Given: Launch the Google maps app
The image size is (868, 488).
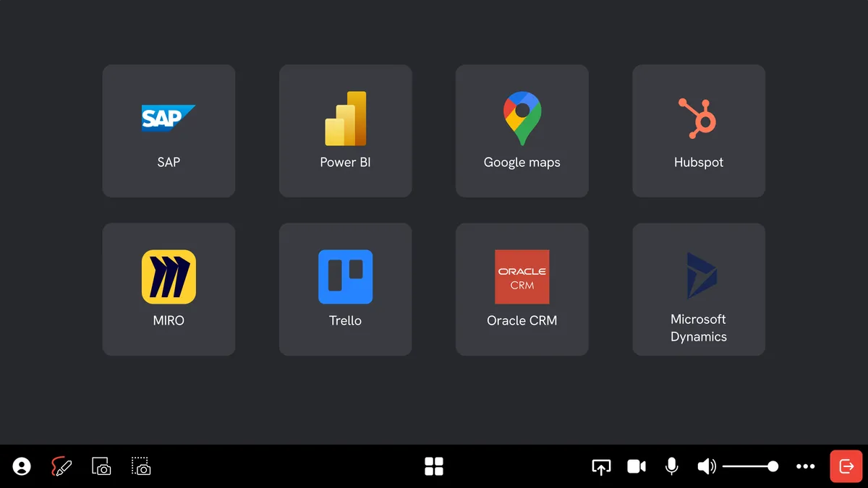Looking at the screenshot, I should click(x=522, y=131).
